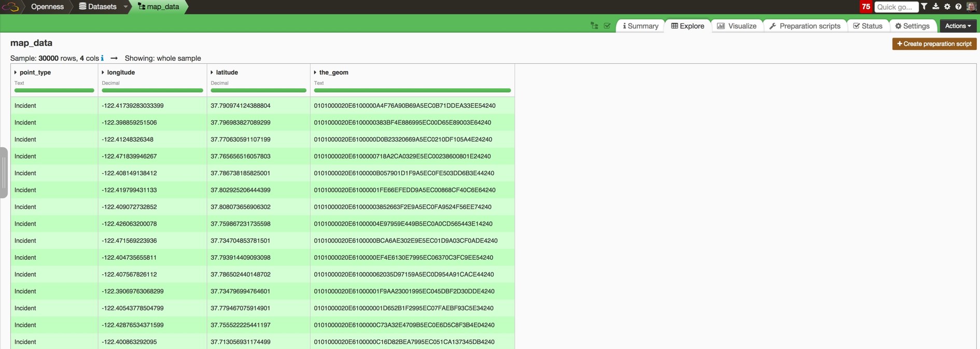Switch to the Status tab
Viewport: 980px width, 349px height.
pos(868,26)
